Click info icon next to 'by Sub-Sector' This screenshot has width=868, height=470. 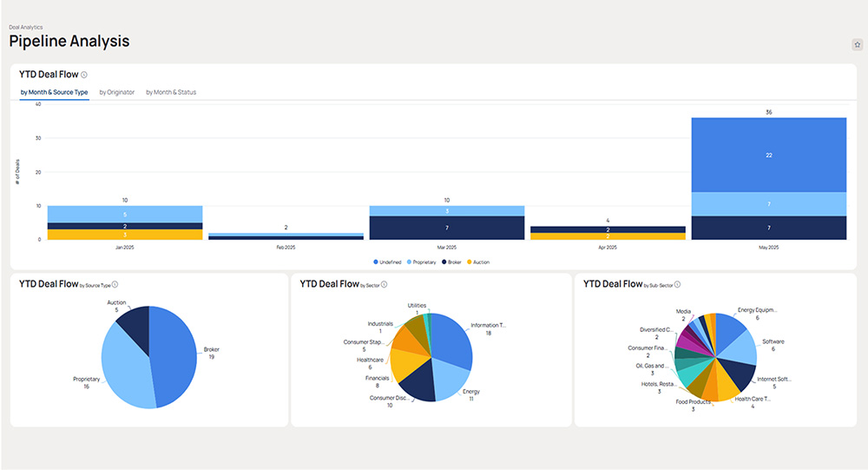(680, 284)
